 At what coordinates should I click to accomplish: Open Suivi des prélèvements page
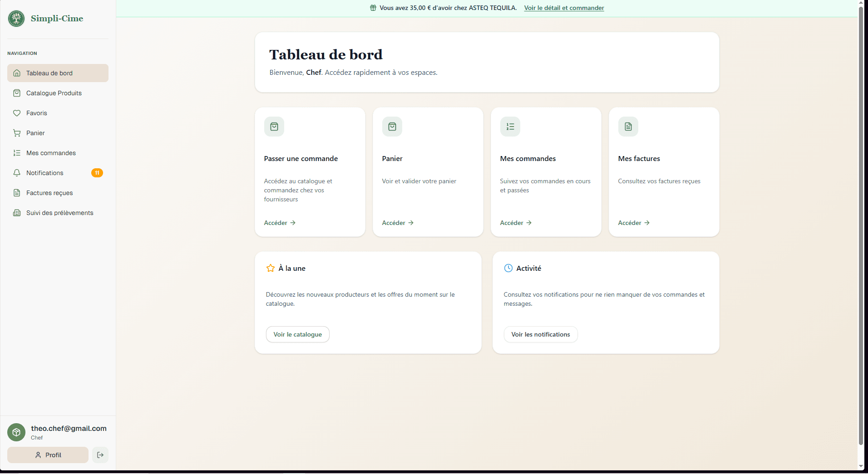[x=59, y=213]
